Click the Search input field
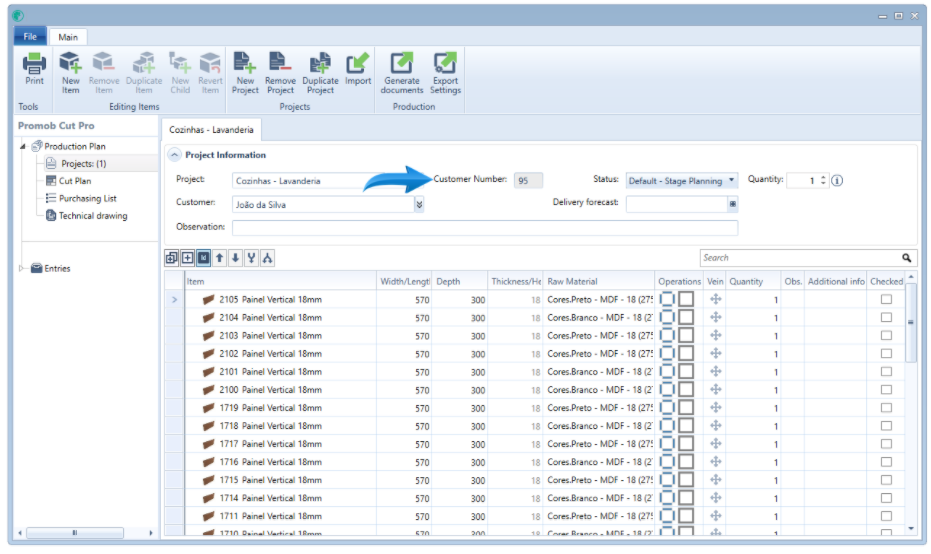Screen dimensions: 931x554 [800, 258]
